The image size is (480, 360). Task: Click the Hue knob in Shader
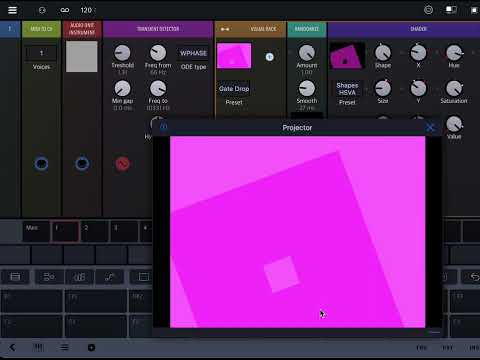pos(454,53)
